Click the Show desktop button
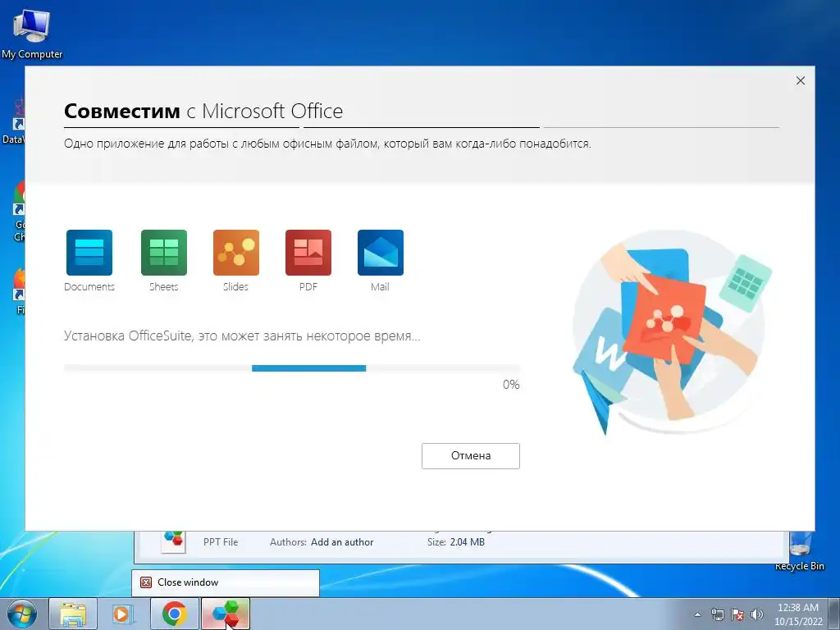Image resolution: width=840 pixels, height=630 pixels. pos(834,614)
